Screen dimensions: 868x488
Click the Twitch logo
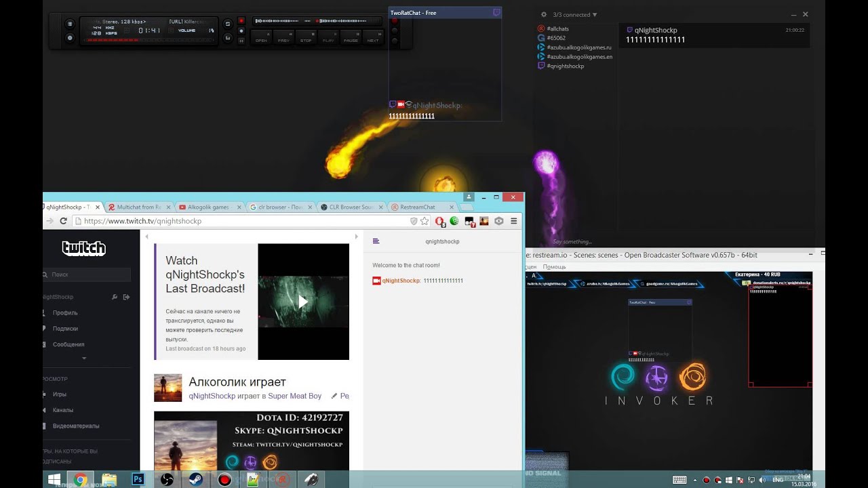coord(84,248)
